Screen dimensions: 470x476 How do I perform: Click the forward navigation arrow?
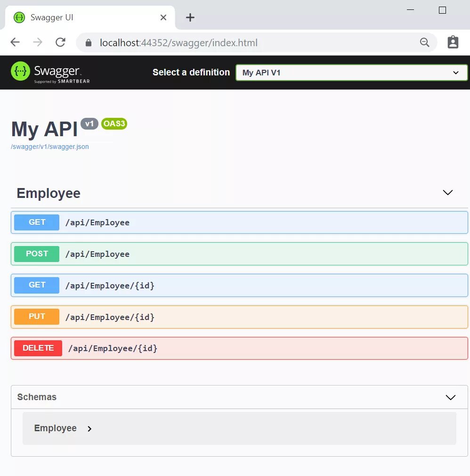(x=38, y=42)
